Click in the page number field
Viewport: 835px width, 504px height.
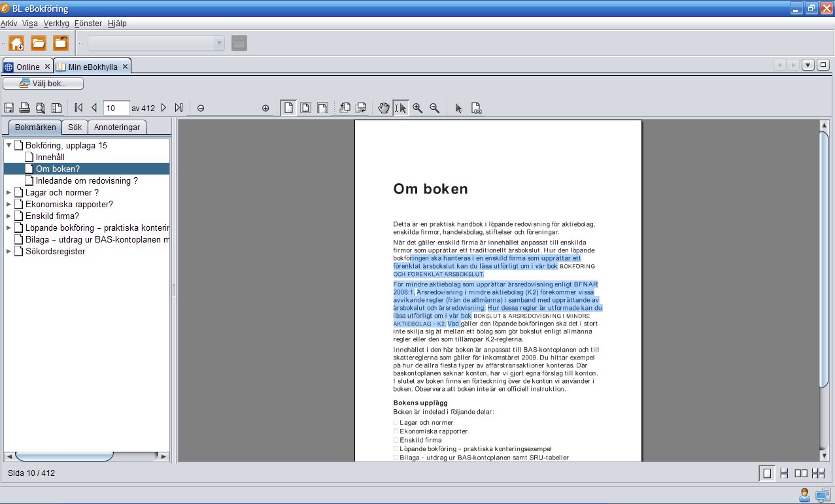click(116, 108)
